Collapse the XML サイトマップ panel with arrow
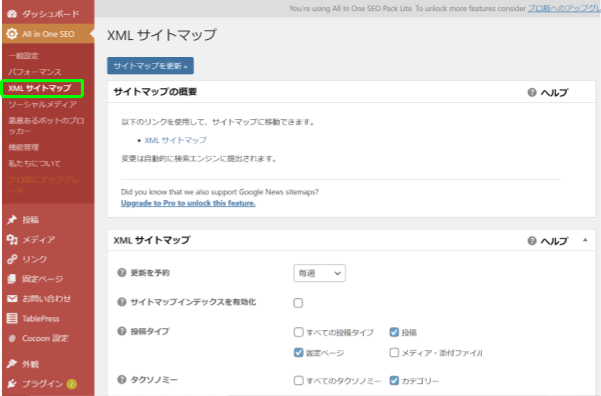The height and width of the screenshot is (396, 601). tap(585, 240)
